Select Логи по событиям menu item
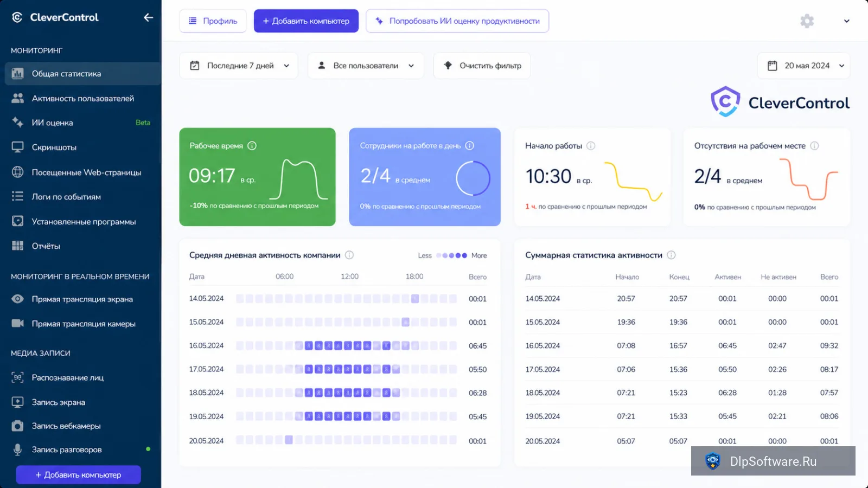The height and width of the screenshot is (488, 868). tap(82, 196)
